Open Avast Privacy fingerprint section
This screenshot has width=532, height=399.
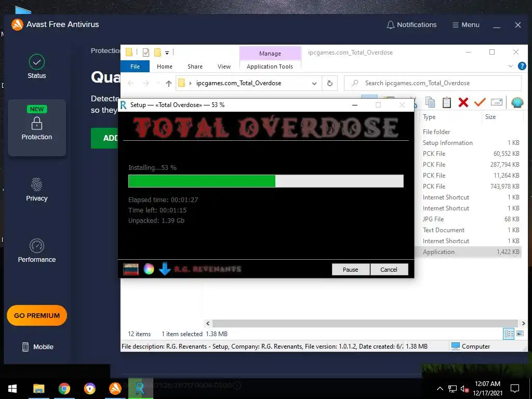click(x=37, y=190)
